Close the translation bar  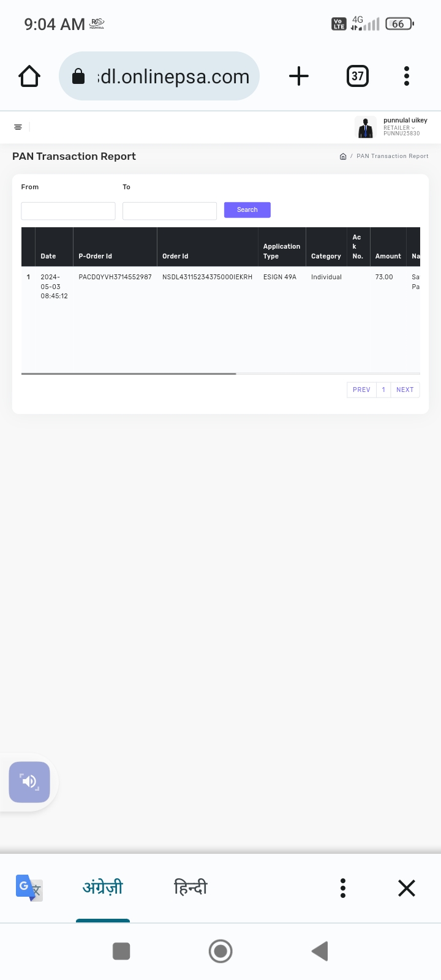coord(407,888)
